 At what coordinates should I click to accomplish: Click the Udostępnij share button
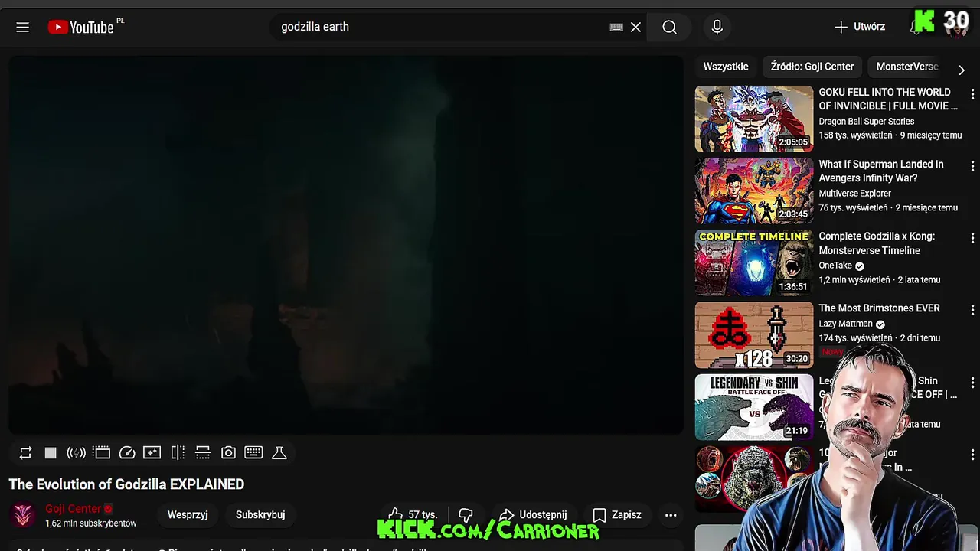pyautogui.click(x=533, y=515)
